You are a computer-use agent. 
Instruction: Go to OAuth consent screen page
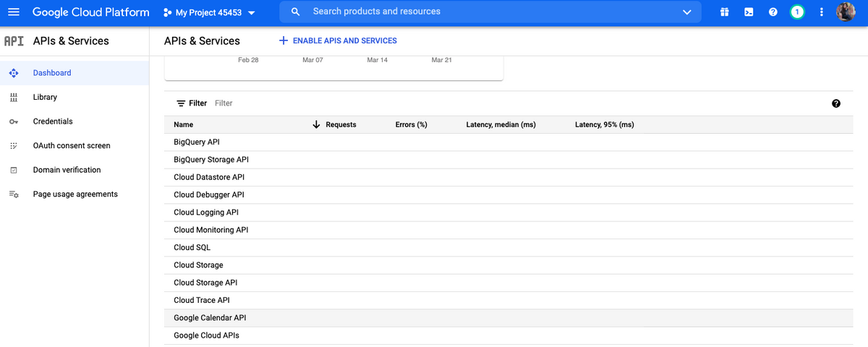(x=72, y=145)
